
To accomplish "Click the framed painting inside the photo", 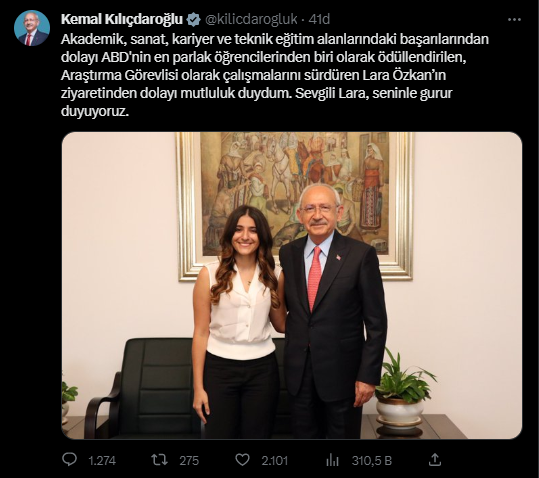I will click(295, 206).
